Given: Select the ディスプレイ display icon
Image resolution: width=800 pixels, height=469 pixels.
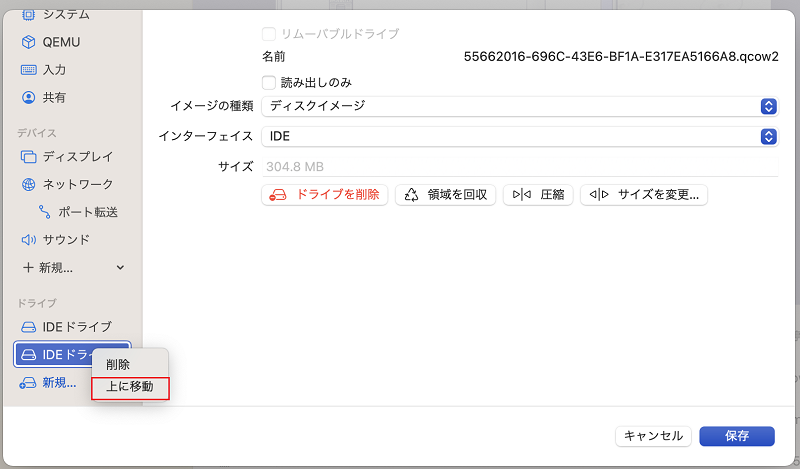Looking at the screenshot, I should [x=29, y=157].
